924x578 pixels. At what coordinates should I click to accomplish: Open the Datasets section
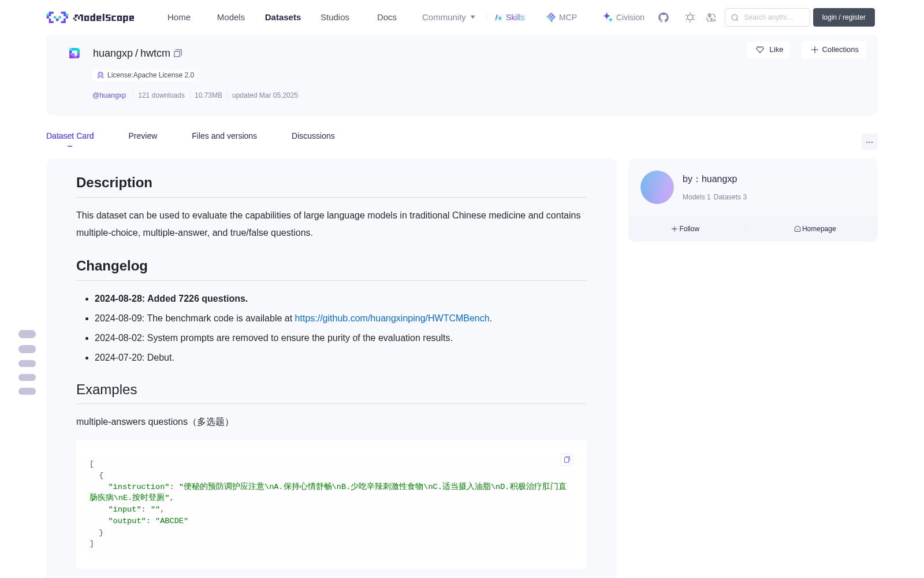pos(283,17)
